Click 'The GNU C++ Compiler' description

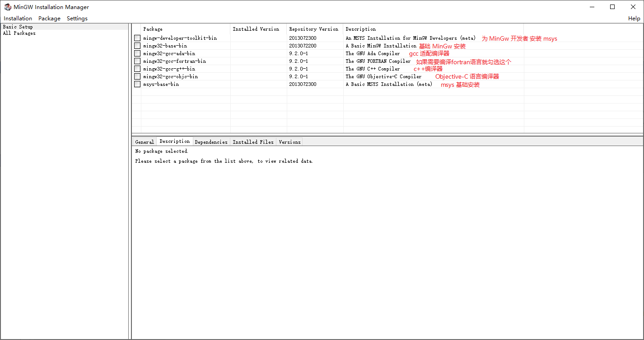click(x=373, y=69)
